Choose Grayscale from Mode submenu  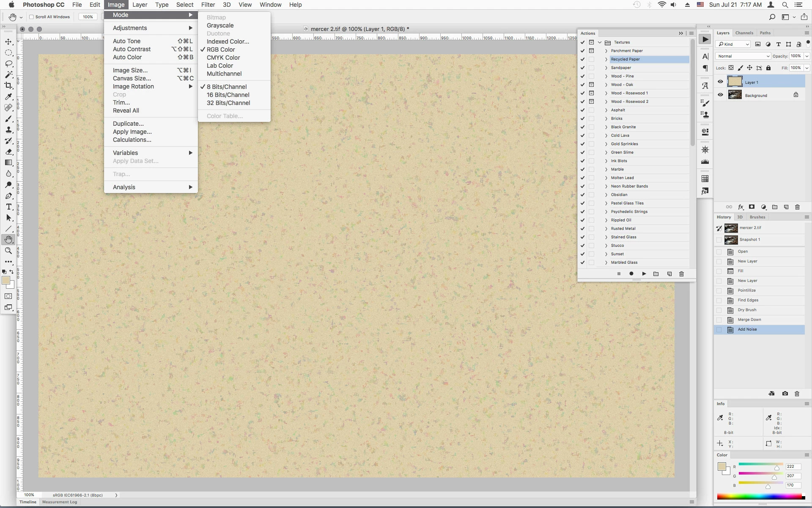(220, 25)
